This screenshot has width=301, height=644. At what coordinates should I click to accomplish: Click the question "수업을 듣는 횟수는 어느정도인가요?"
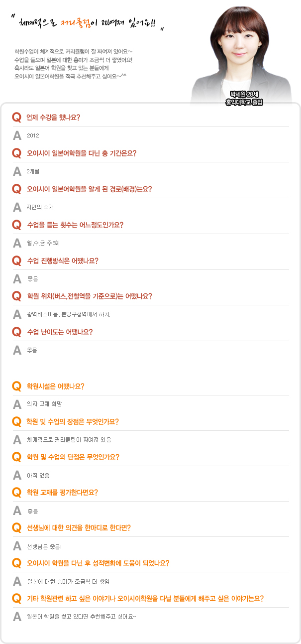coord(75,225)
